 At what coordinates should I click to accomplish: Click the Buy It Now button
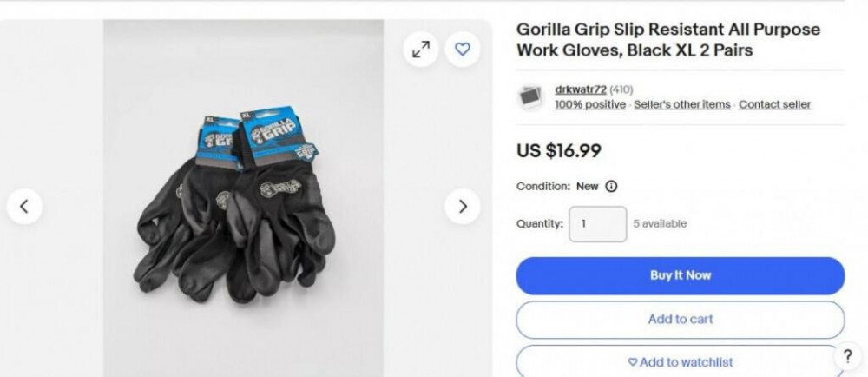click(681, 275)
